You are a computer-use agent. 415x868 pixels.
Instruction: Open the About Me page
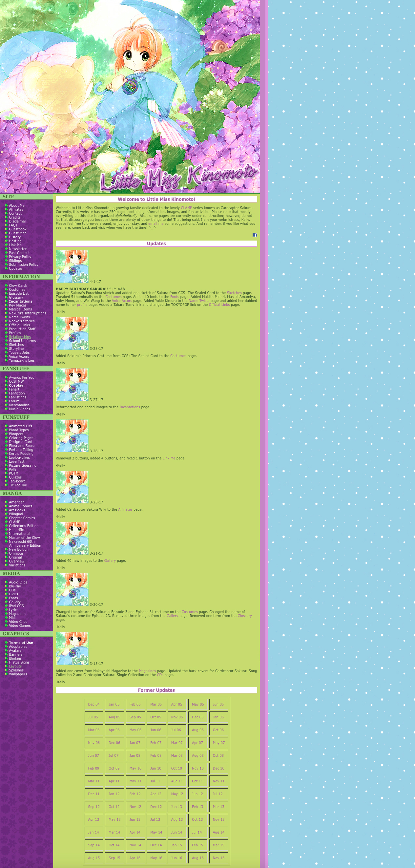click(x=16, y=205)
